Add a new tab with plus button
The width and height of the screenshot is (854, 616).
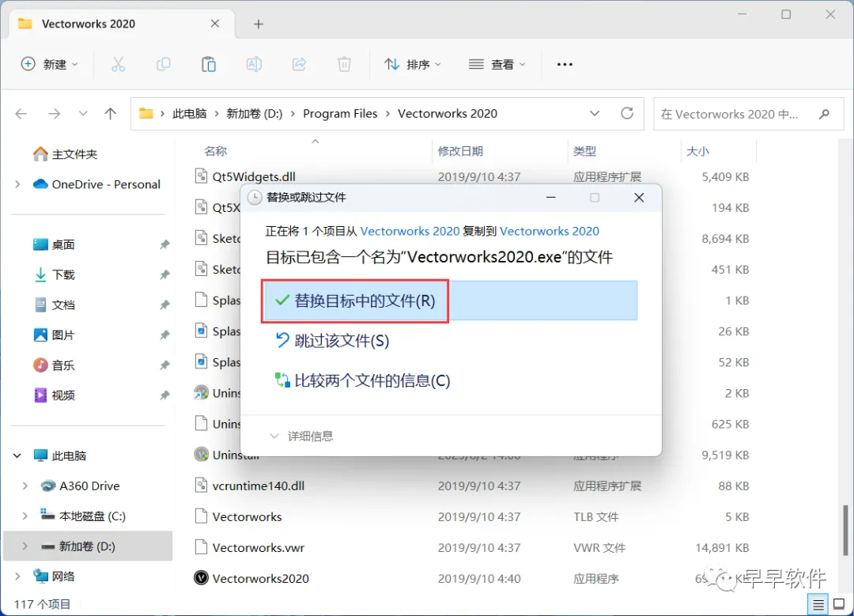pyautogui.click(x=259, y=24)
